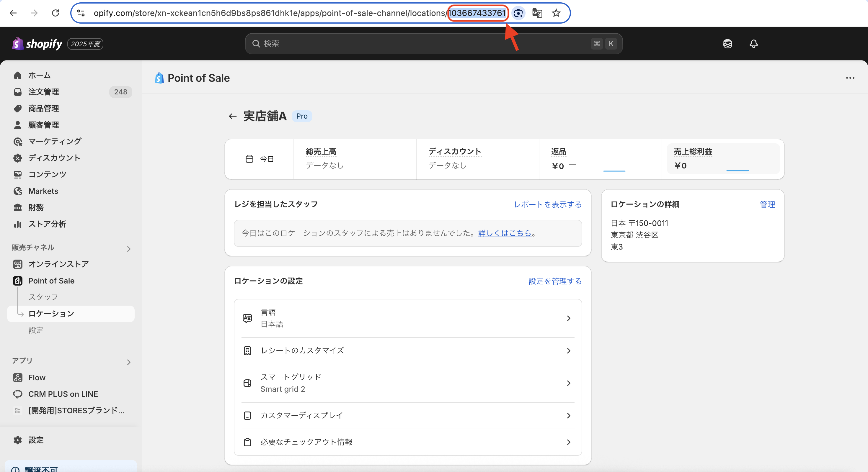868x472 pixels.
Task: Click the translate page icon
Action: 537,13
